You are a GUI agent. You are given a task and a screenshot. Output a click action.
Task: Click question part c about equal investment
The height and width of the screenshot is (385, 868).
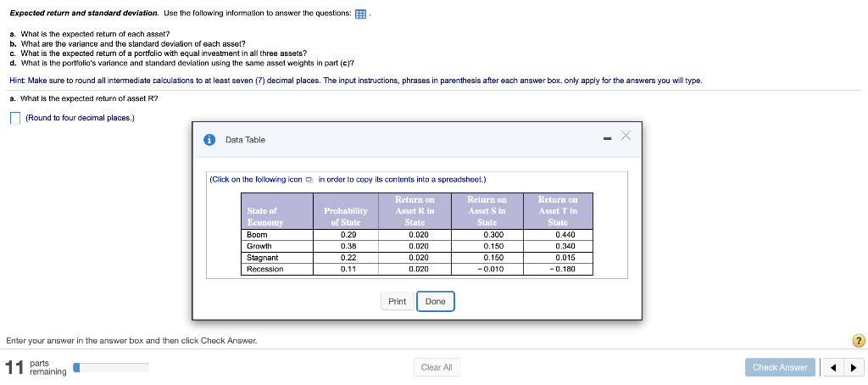coord(159,53)
